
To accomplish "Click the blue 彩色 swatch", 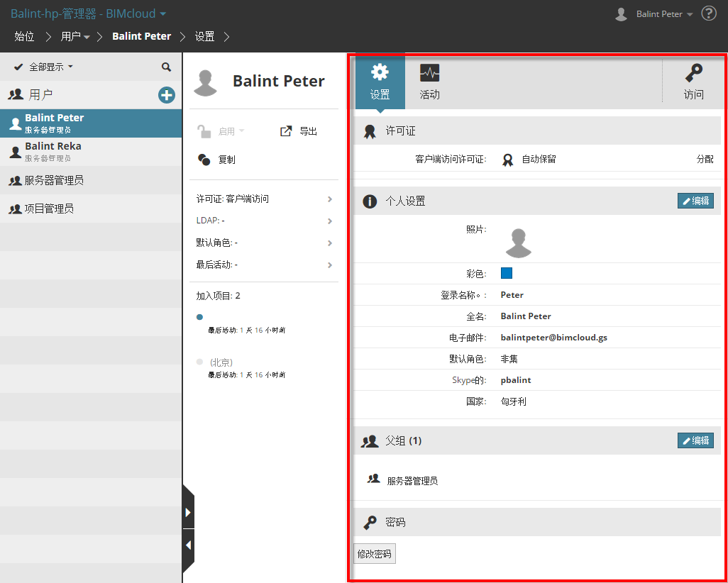I will [507, 273].
